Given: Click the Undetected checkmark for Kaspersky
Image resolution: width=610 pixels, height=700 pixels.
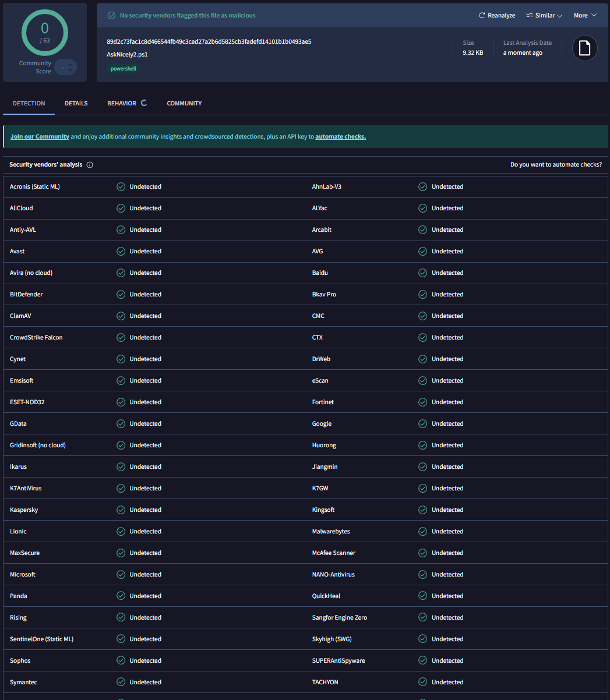Looking at the screenshot, I should (121, 510).
